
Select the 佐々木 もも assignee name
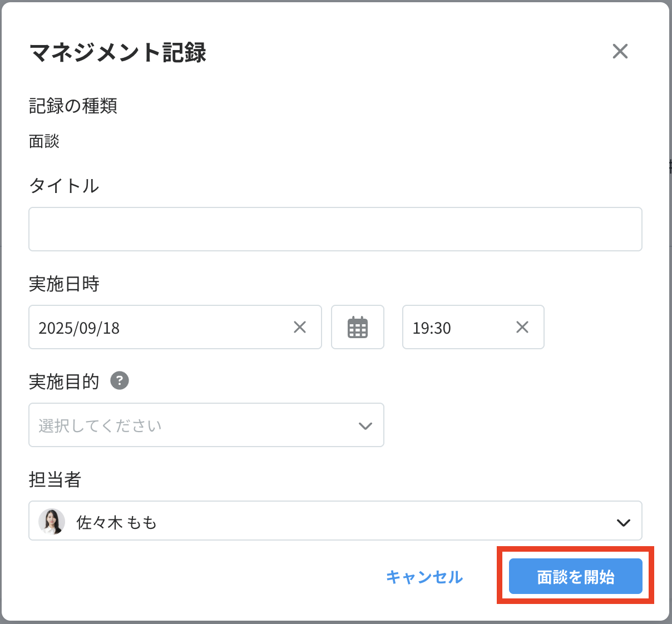(116, 522)
